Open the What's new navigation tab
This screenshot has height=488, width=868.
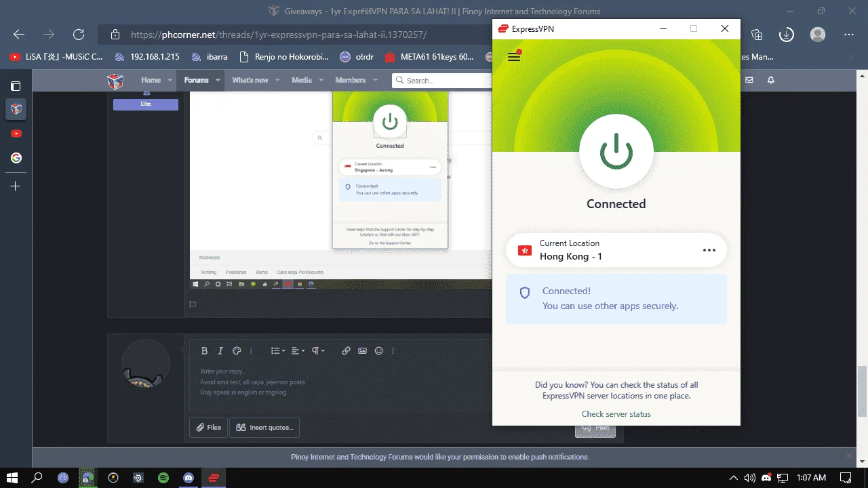(x=250, y=80)
